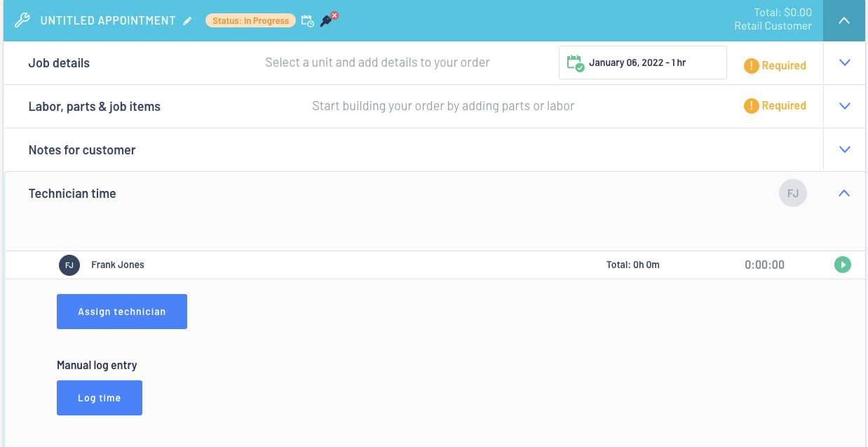Click the Notes for customer heading
The width and height of the screenshot is (868, 447).
[82, 150]
